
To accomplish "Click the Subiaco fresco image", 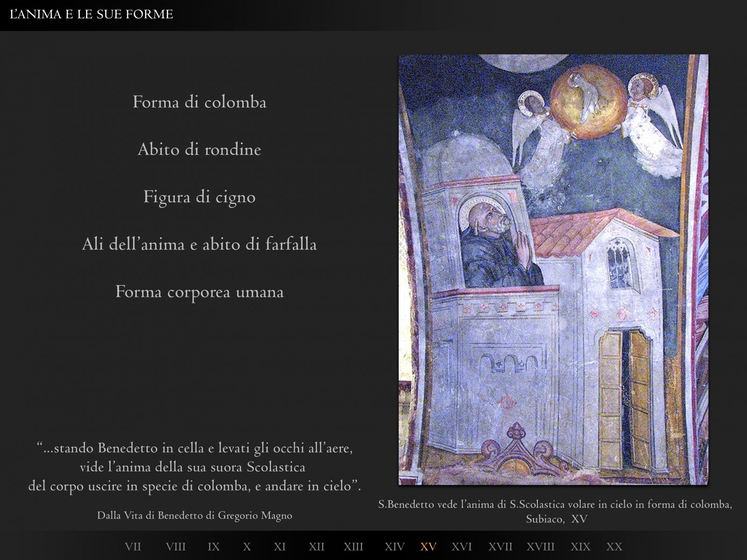I will (553, 270).
